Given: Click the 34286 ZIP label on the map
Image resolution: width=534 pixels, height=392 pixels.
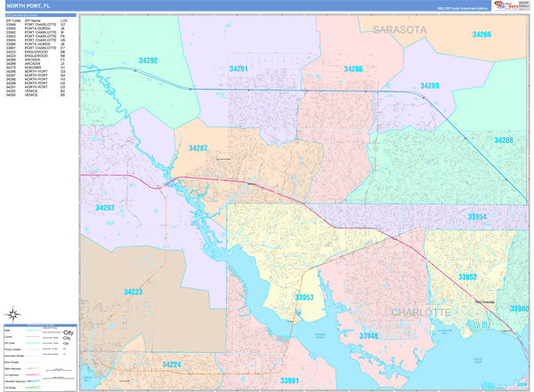Looking at the screenshot, I should tap(353, 69).
